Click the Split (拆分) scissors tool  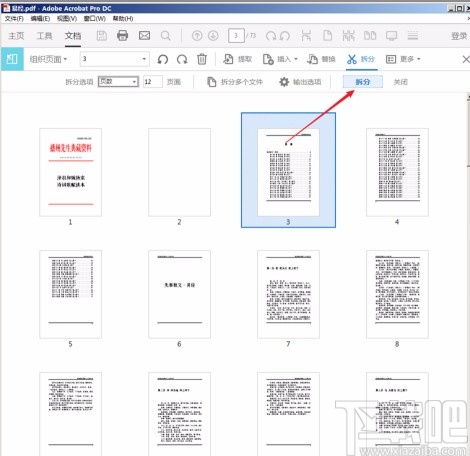coord(361,59)
